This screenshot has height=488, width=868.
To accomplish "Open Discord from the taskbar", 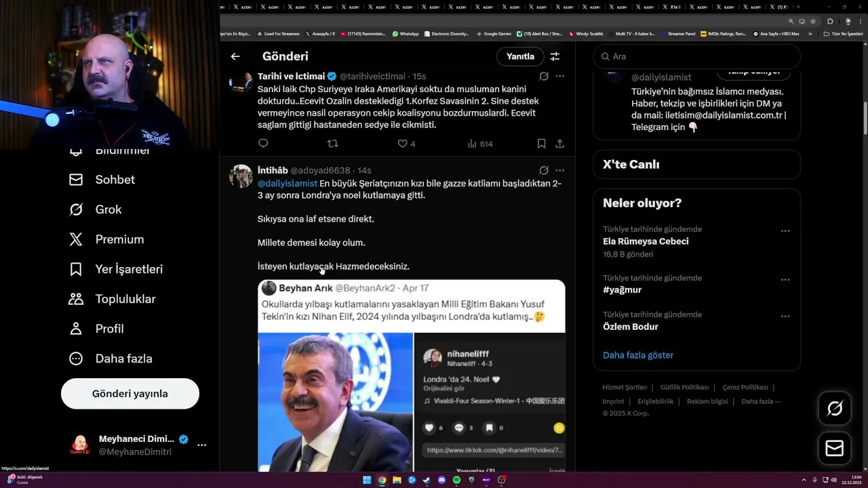I will click(441, 480).
